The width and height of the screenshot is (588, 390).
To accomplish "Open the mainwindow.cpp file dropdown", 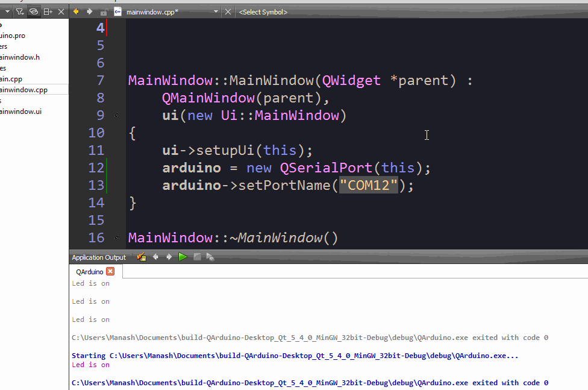I will [x=216, y=11].
